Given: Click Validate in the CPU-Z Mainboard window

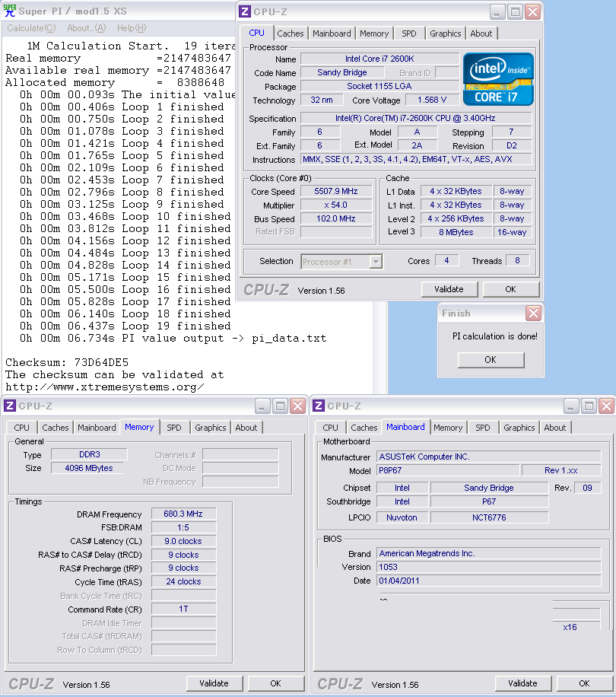Looking at the screenshot, I should point(522,683).
